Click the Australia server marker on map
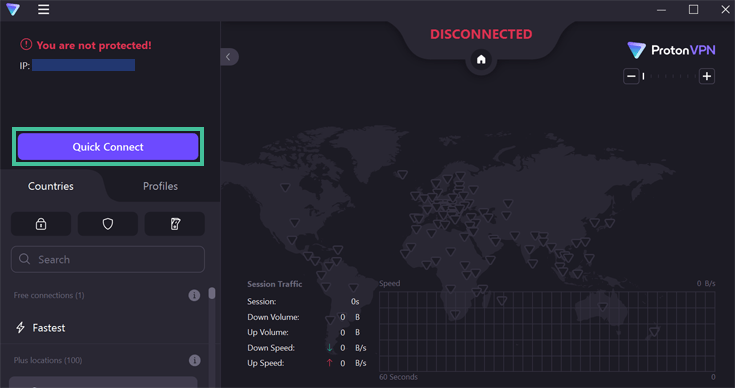735x388 pixels. pyautogui.click(x=602, y=307)
